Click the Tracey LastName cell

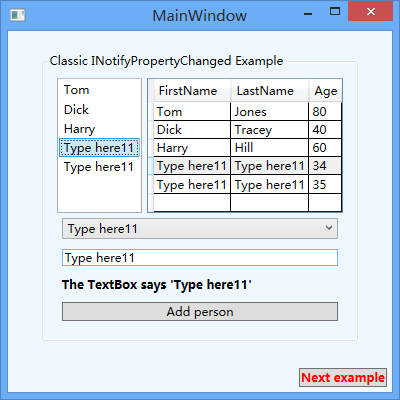click(269, 130)
